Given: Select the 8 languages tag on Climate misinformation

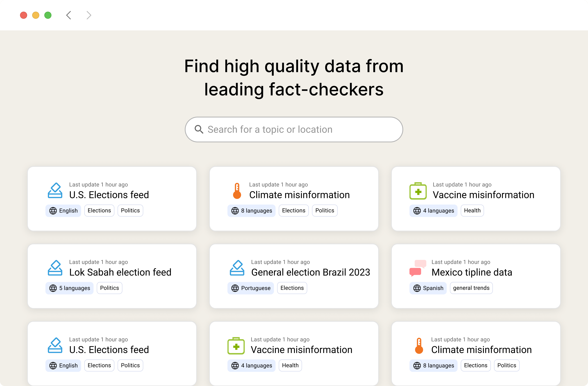Looking at the screenshot, I should click(251, 210).
